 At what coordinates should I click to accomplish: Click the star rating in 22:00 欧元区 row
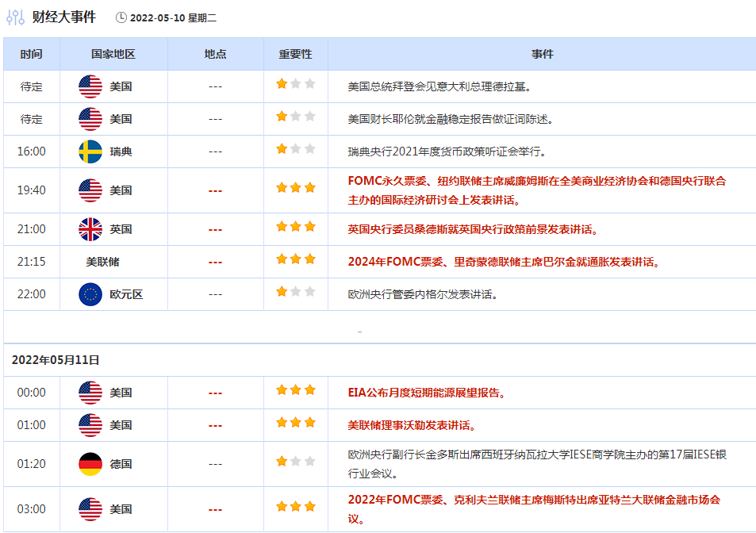point(295,292)
